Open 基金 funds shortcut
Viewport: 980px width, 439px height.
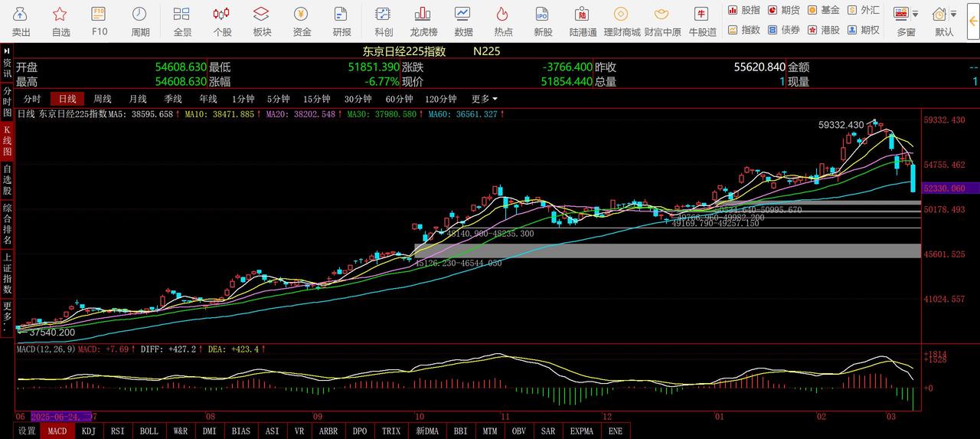tap(824, 10)
